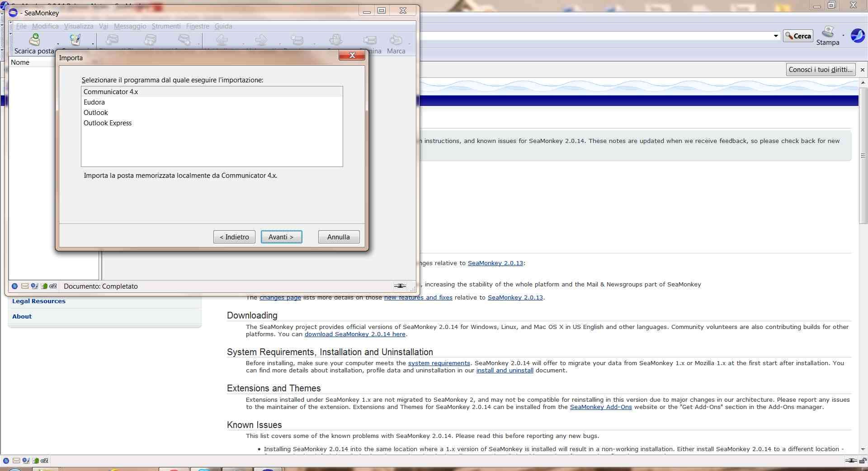Click the Address Book icon in browser status bar
The image size is (868, 471).
pos(35,461)
